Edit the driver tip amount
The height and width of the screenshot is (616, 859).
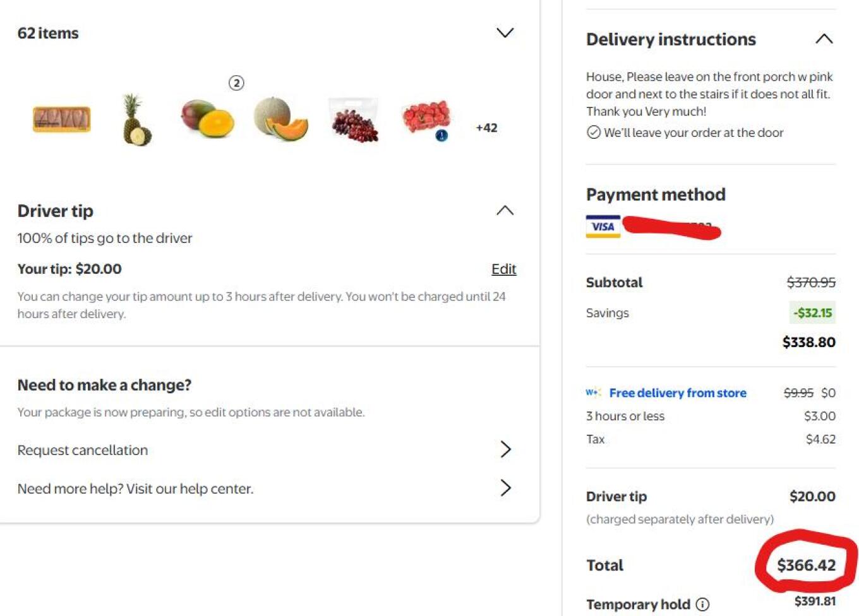(x=503, y=269)
